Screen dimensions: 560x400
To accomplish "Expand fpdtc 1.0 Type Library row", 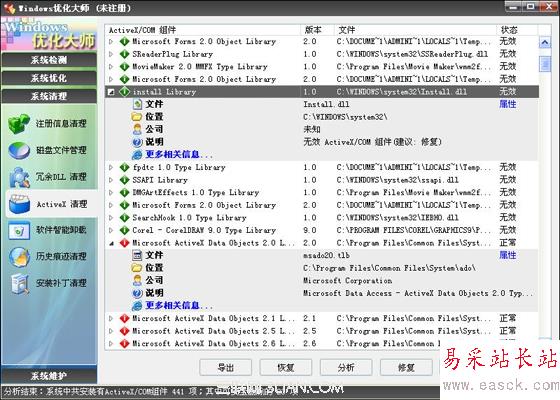I will pos(111,168).
